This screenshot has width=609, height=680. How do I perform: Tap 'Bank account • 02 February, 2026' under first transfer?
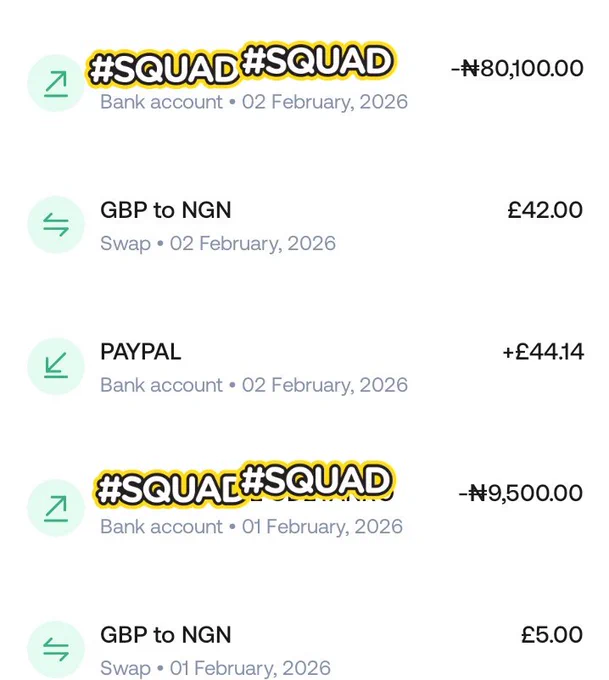(254, 102)
